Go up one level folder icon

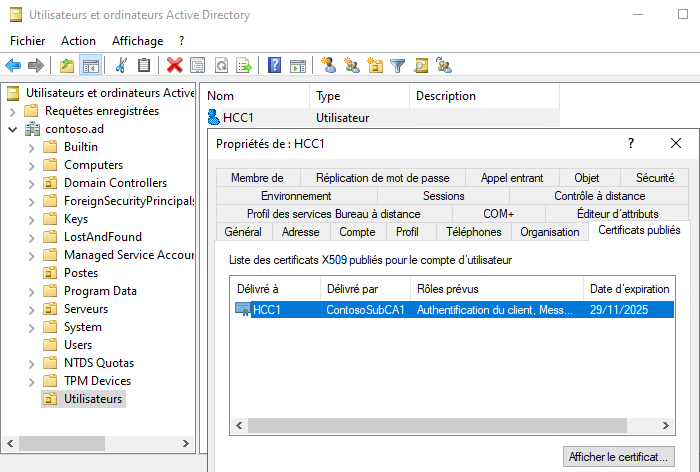(x=67, y=66)
